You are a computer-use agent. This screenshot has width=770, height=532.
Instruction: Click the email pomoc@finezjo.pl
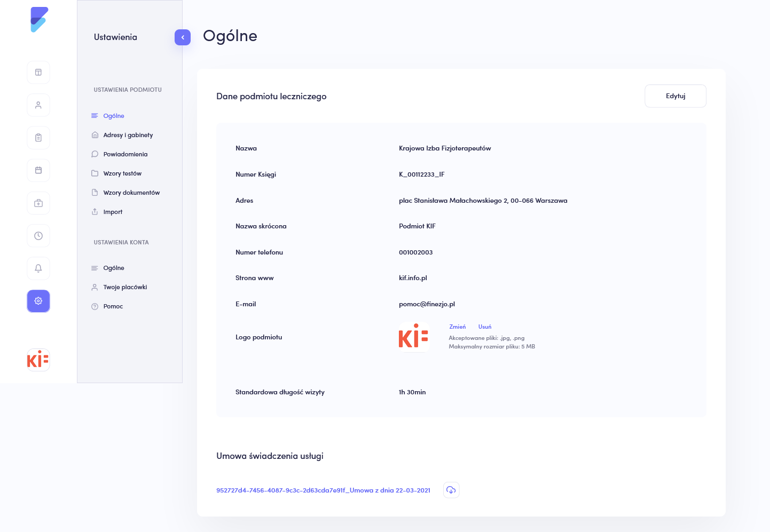tap(427, 304)
